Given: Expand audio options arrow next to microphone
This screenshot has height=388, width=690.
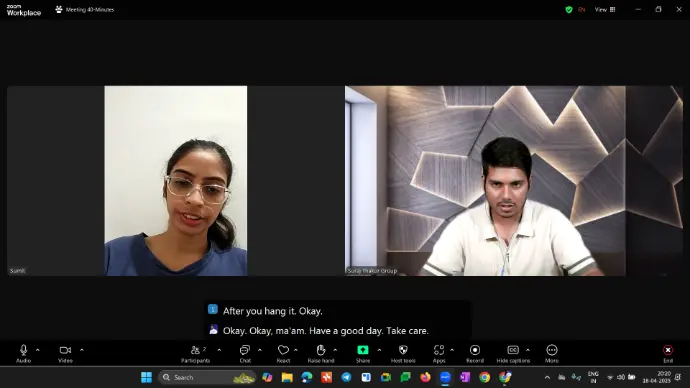Looking at the screenshot, I should coord(37,350).
